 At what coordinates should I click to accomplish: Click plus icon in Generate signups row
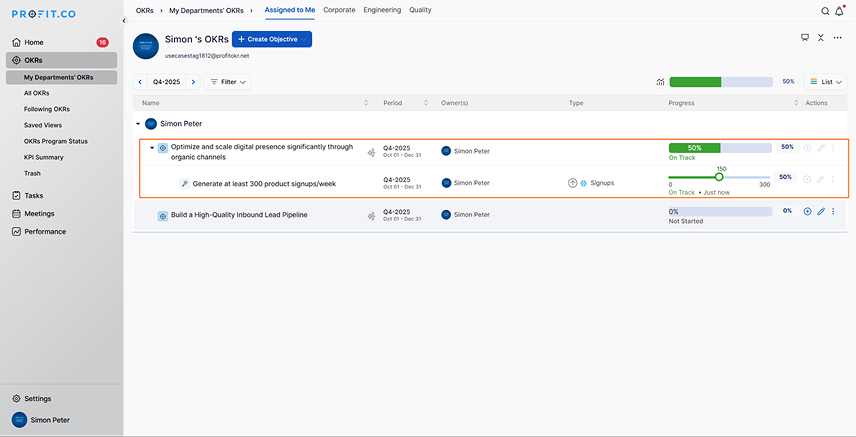coord(807,179)
